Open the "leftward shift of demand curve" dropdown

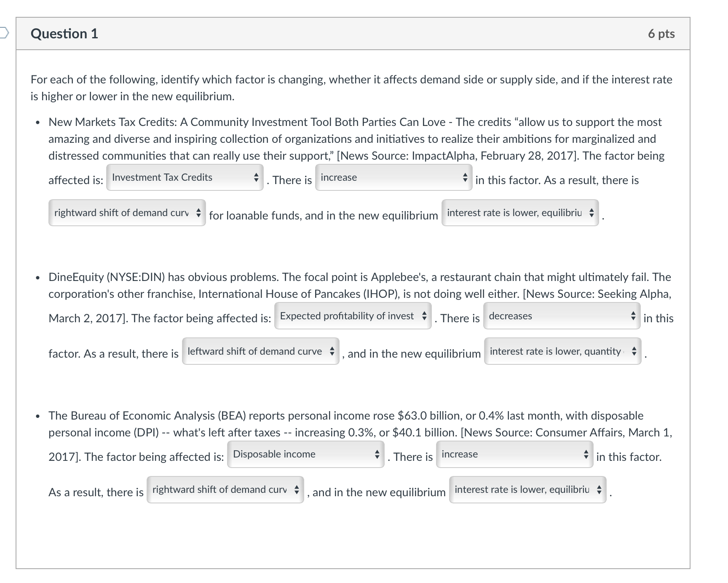point(260,351)
